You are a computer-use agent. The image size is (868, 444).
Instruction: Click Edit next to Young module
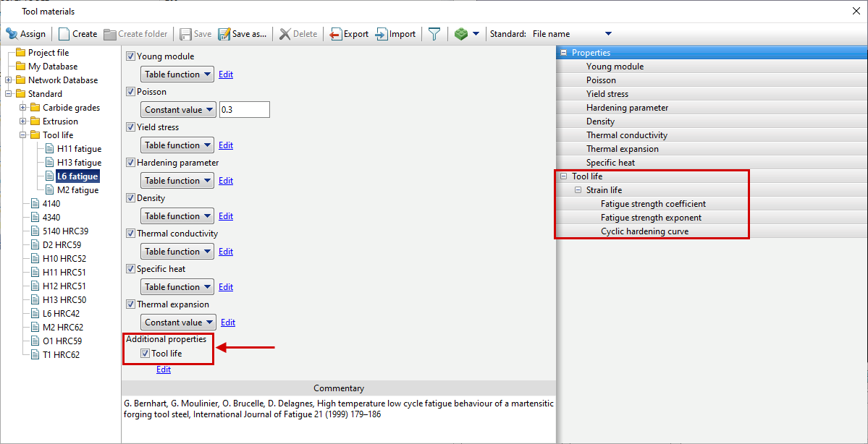pyautogui.click(x=225, y=74)
